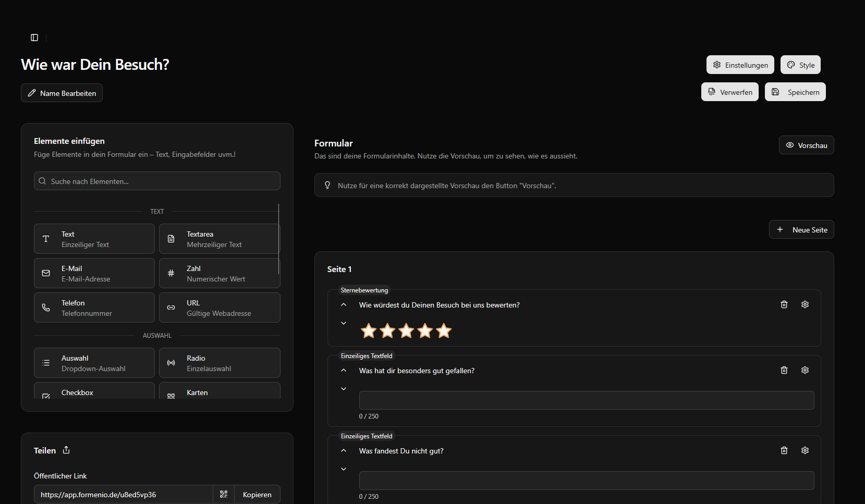Open the Einstellungen menu
The image size is (865, 504).
pos(740,65)
